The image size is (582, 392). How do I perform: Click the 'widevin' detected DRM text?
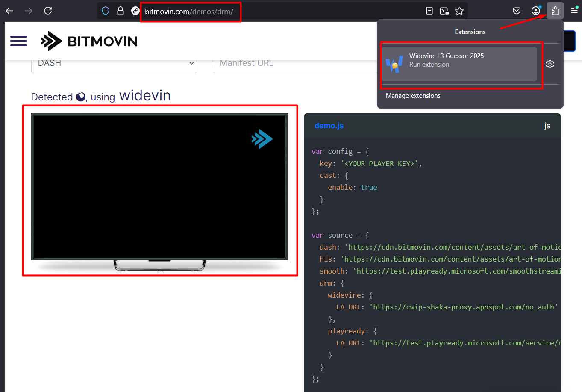(x=145, y=96)
